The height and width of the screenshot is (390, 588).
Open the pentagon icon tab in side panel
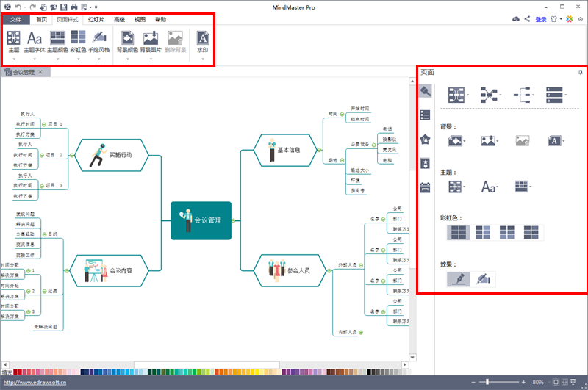tap(426, 140)
